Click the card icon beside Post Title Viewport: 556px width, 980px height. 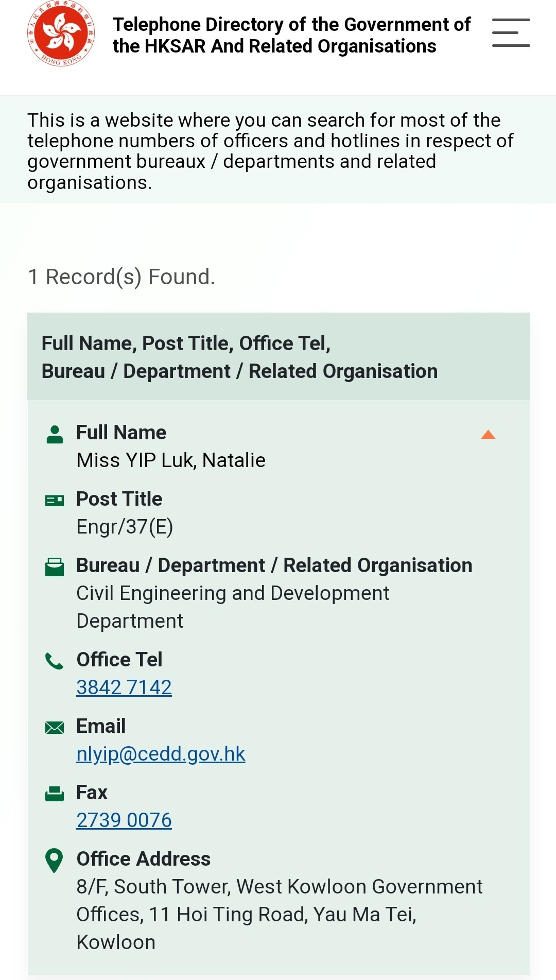point(55,500)
